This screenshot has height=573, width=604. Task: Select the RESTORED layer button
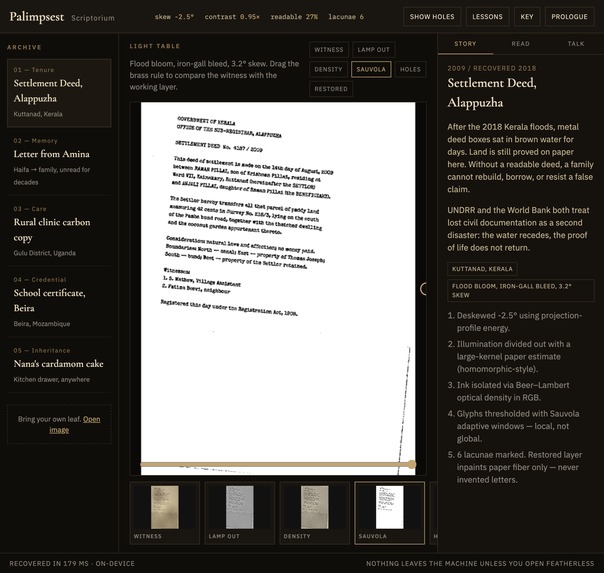coord(331,89)
